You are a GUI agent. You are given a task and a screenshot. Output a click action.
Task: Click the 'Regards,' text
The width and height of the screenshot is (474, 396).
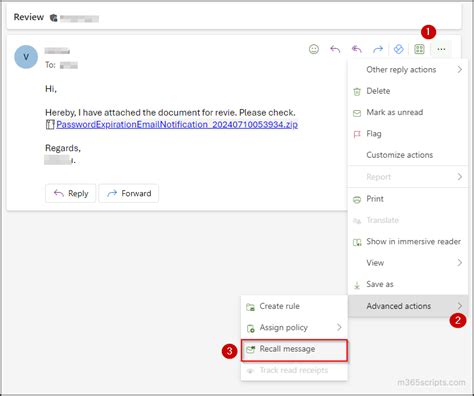pyautogui.click(x=63, y=148)
